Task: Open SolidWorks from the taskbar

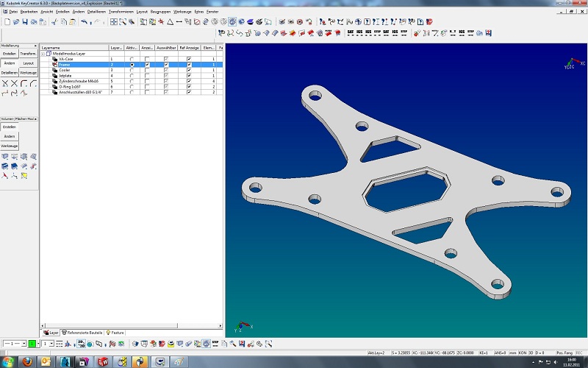Action: pyautogui.click(x=103, y=361)
